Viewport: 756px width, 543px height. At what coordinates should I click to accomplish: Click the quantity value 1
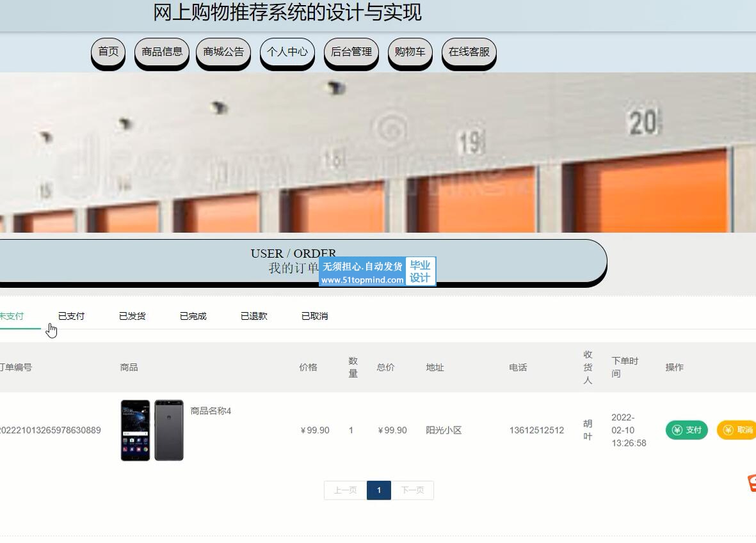click(351, 430)
